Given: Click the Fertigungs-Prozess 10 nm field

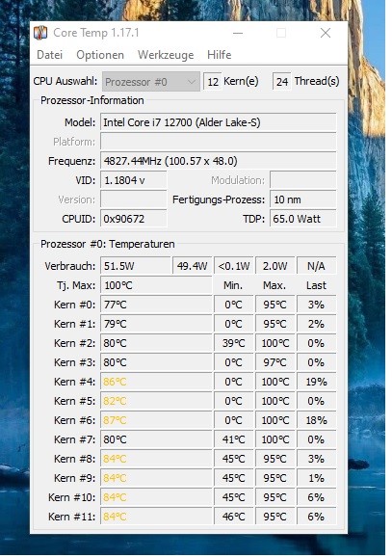Looking at the screenshot, I should click(303, 199).
